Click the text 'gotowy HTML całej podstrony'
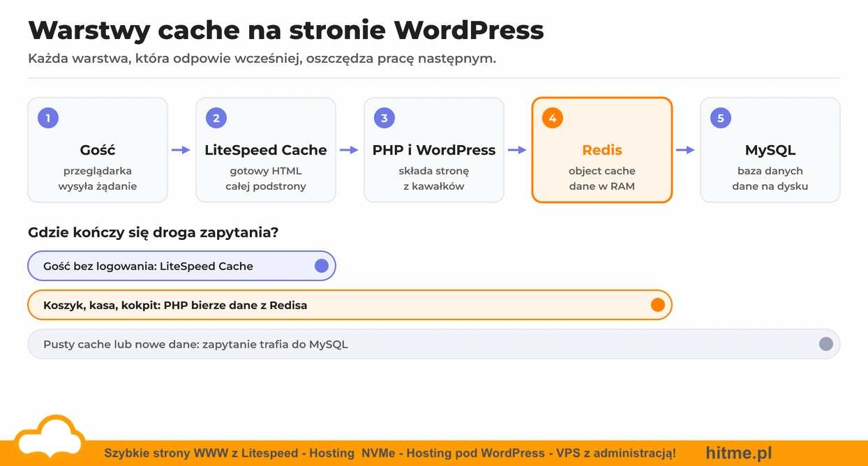This screenshot has width=868, height=466. click(266, 179)
